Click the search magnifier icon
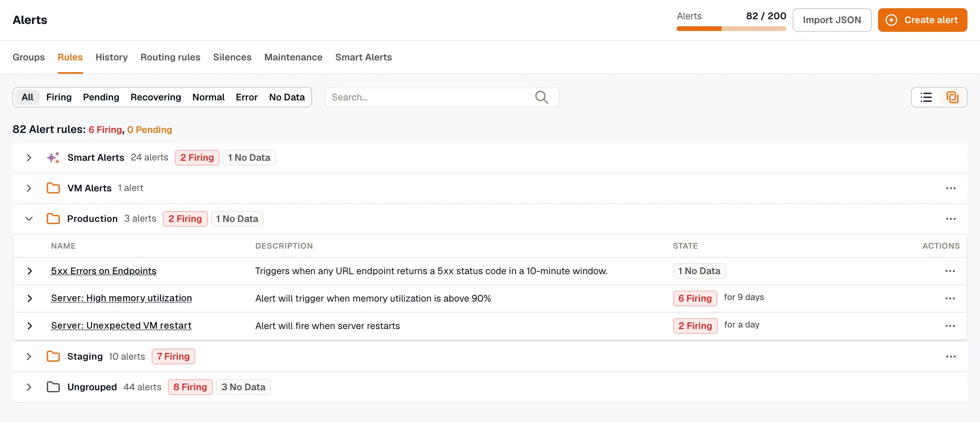Screen dimensions: 980x422 tap(541, 97)
